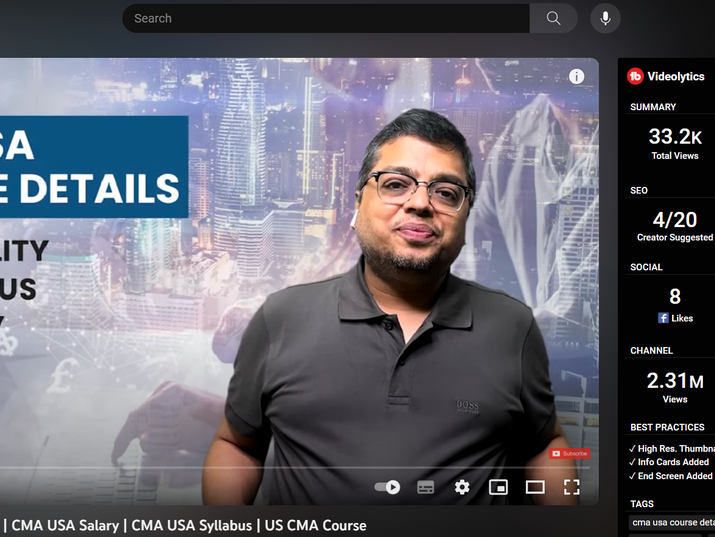
Task: Open player settings gear
Action: pyautogui.click(x=462, y=487)
